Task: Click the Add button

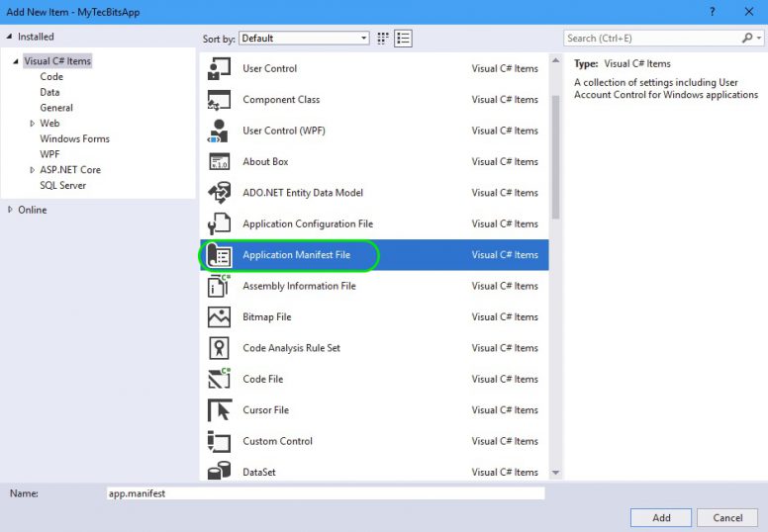Action: 661,518
